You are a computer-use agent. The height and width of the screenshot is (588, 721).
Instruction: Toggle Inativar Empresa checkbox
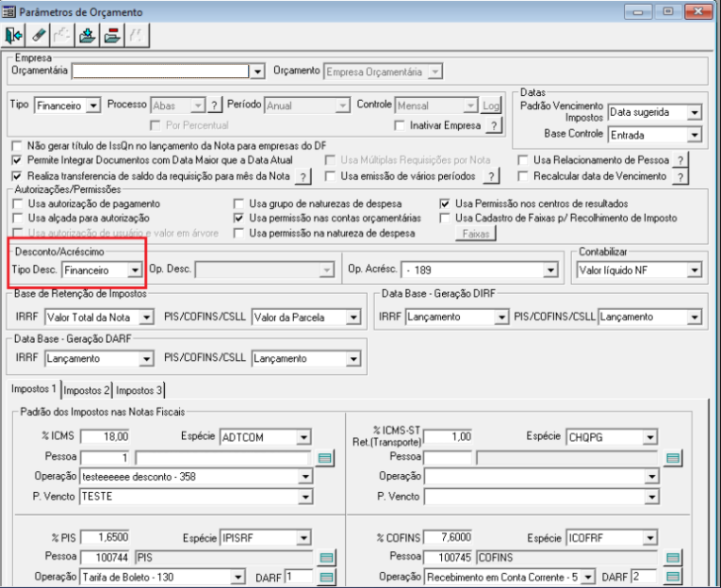point(400,125)
